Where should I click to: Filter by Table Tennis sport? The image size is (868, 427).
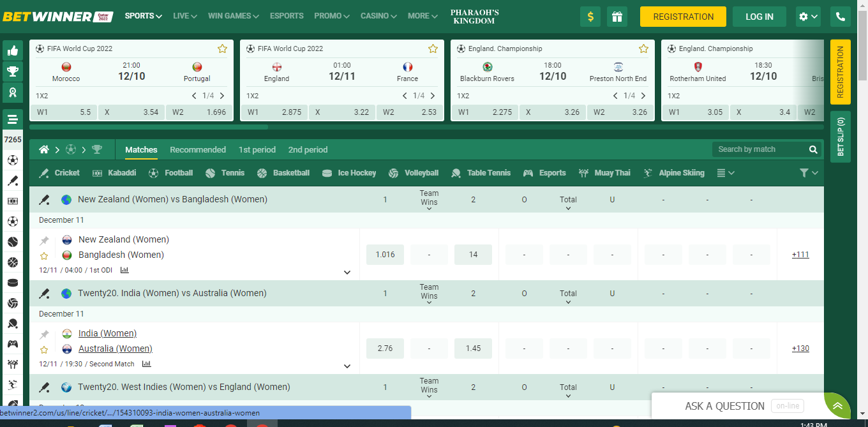pos(481,173)
